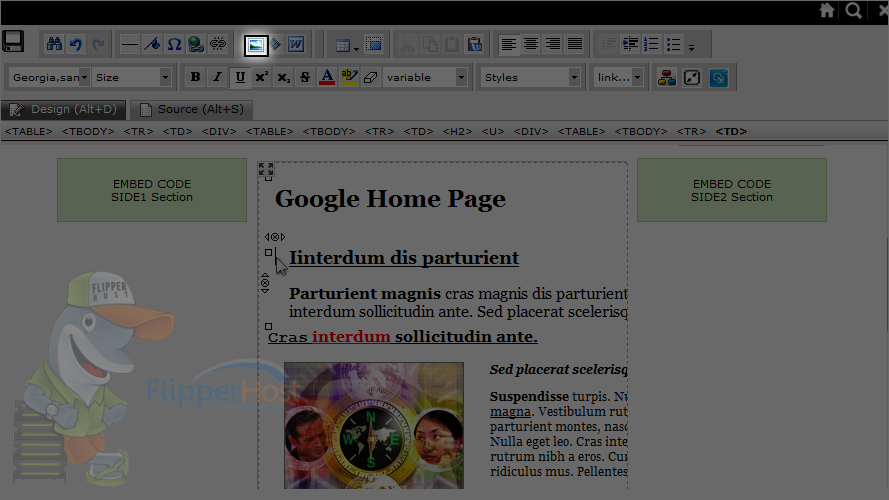
Task: Click the Paste from Word icon
Action: [x=296, y=44]
